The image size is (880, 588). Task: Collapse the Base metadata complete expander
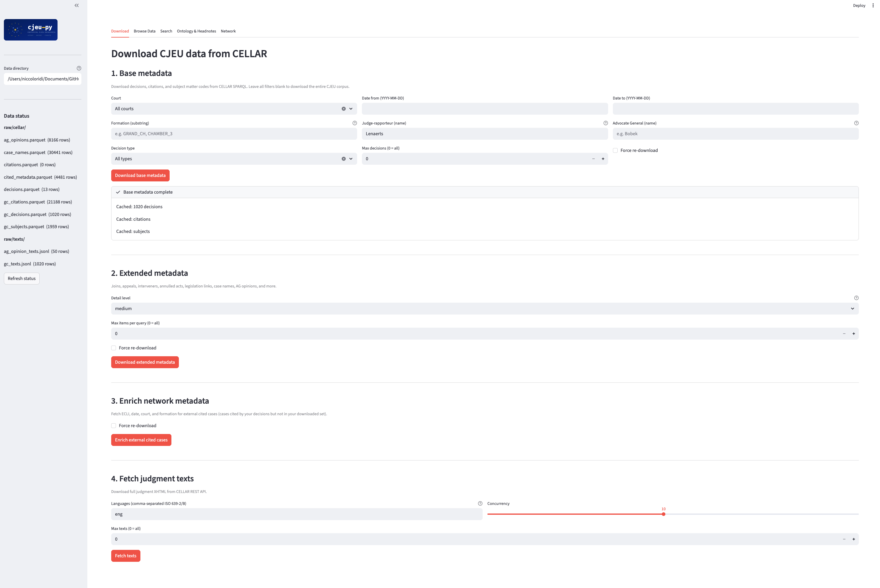click(x=148, y=192)
